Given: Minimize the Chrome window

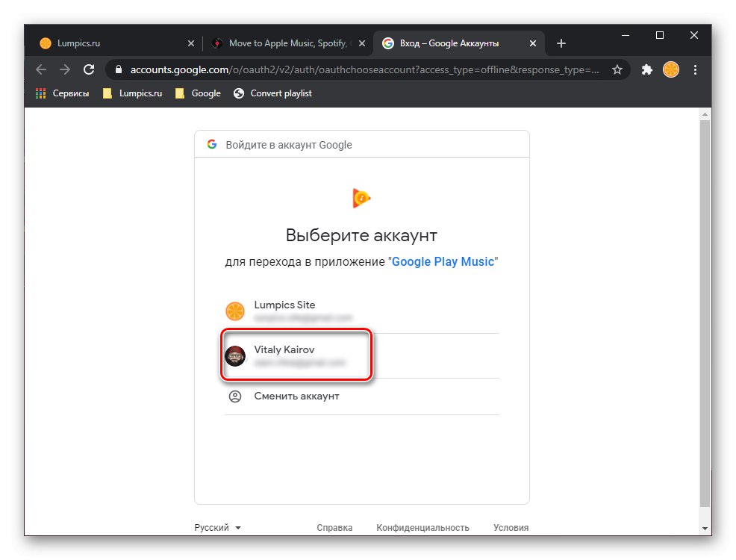Looking at the screenshot, I should click(x=626, y=35).
